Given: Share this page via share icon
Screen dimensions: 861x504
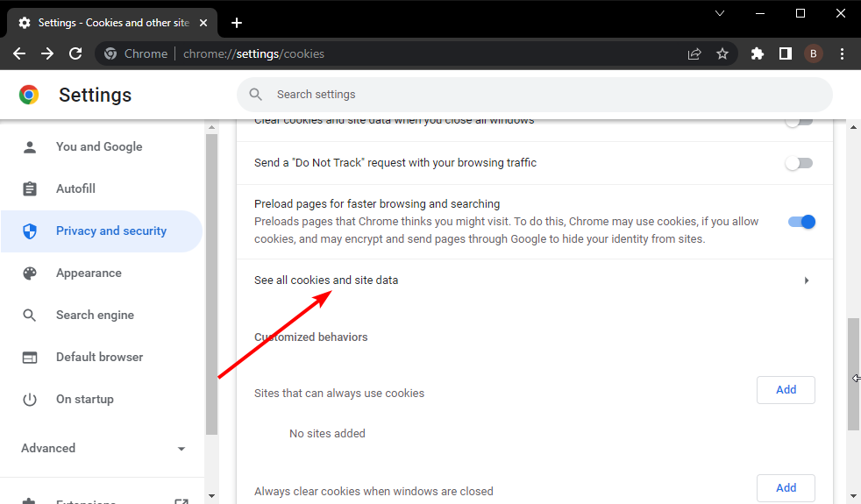Looking at the screenshot, I should (x=694, y=53).
